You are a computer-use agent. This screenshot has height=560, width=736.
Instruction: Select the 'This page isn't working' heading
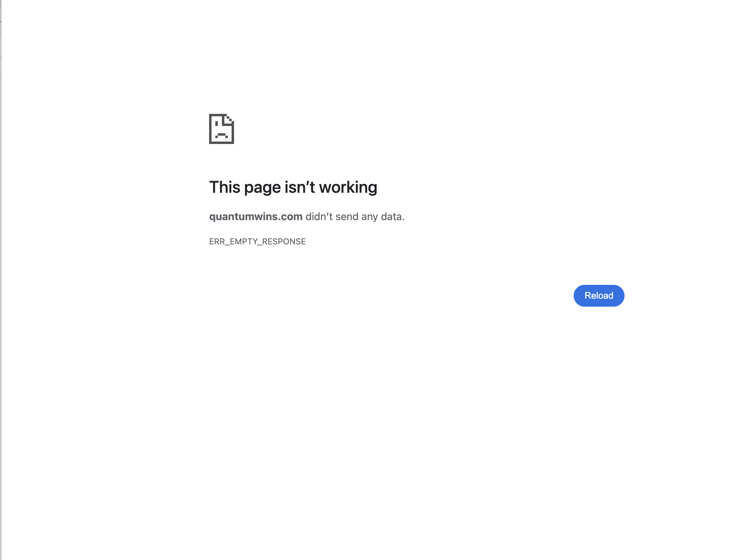coord(293,187)
